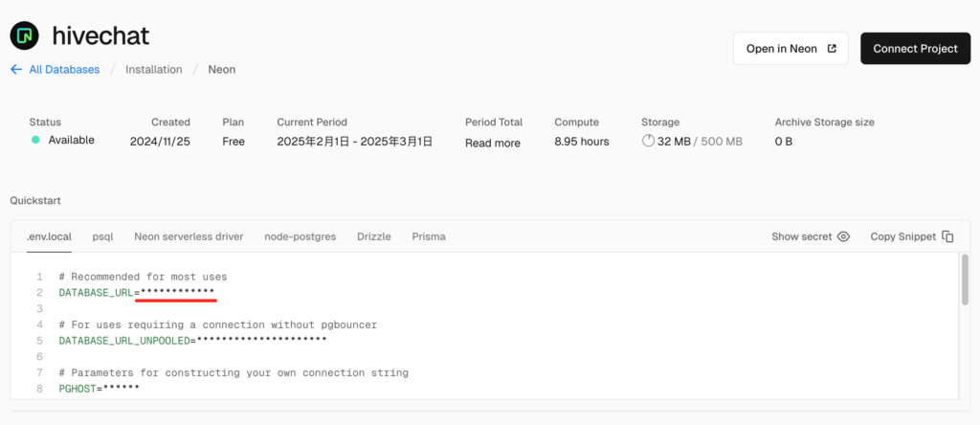The width and height of the screenshot is (980, 425).
Task: Open the node-postgres tab
Action: point(300,236)
